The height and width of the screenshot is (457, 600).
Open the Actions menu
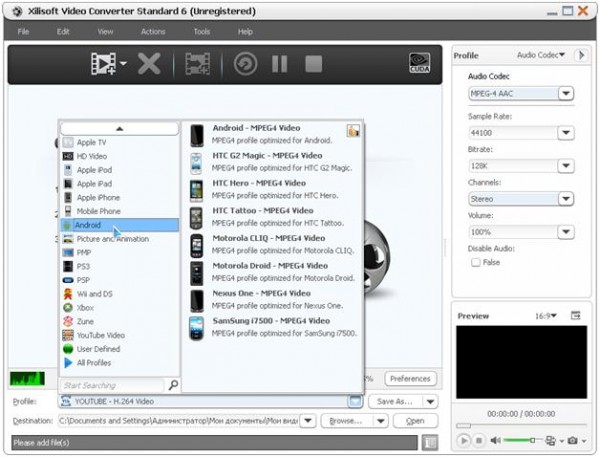coord(153,32)
